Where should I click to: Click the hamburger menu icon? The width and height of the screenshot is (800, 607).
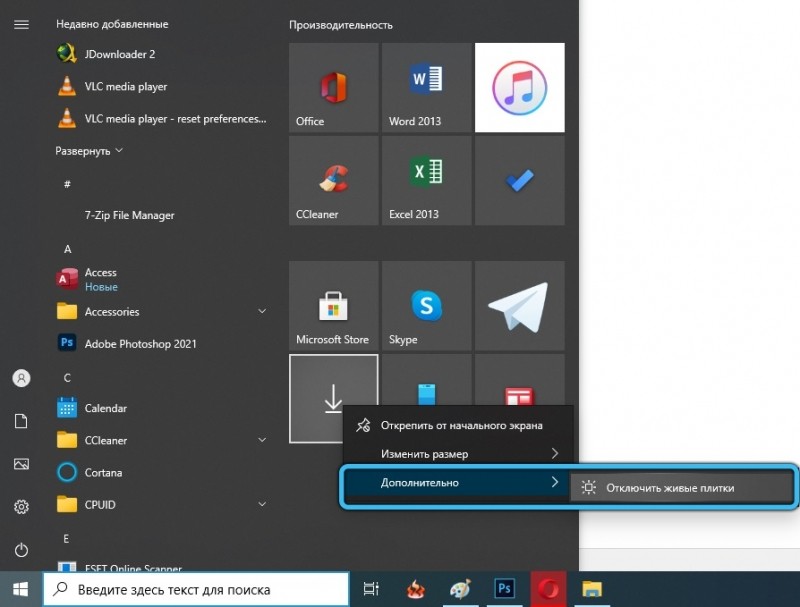(21, 24)
